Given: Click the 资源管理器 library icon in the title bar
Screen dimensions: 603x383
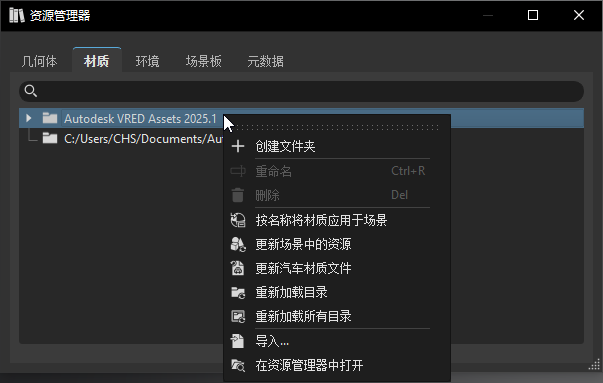Looking at the screenshot, I should [17, 15].
